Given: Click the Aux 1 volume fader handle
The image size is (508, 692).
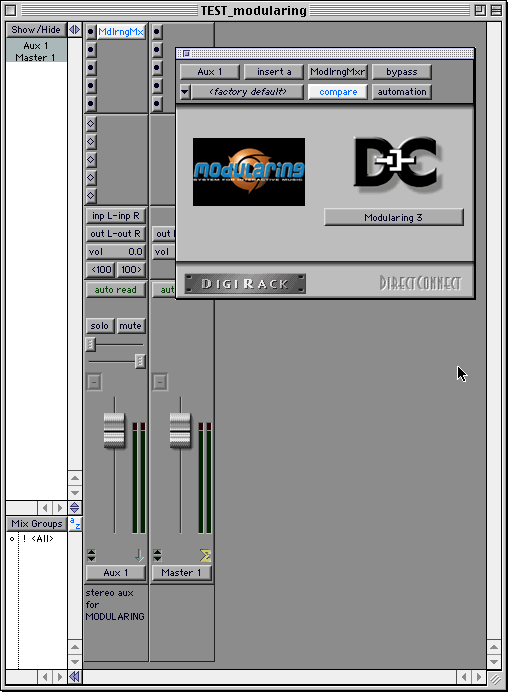Looking at the screenshot, I should [x=114, y=430].
